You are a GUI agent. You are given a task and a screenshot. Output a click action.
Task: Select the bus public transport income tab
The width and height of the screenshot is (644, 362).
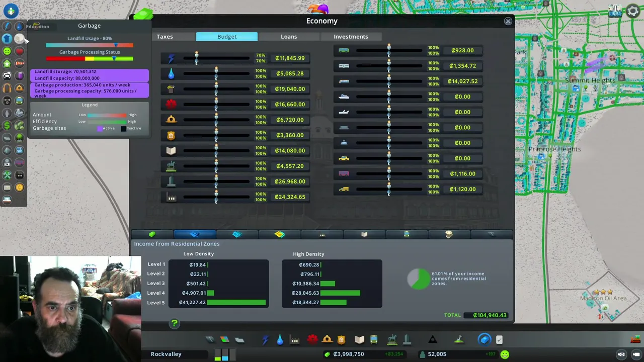407,234
